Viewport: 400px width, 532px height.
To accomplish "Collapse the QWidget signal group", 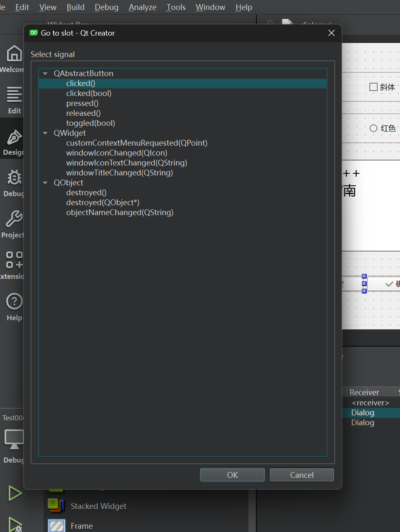I will click(45, 133).
